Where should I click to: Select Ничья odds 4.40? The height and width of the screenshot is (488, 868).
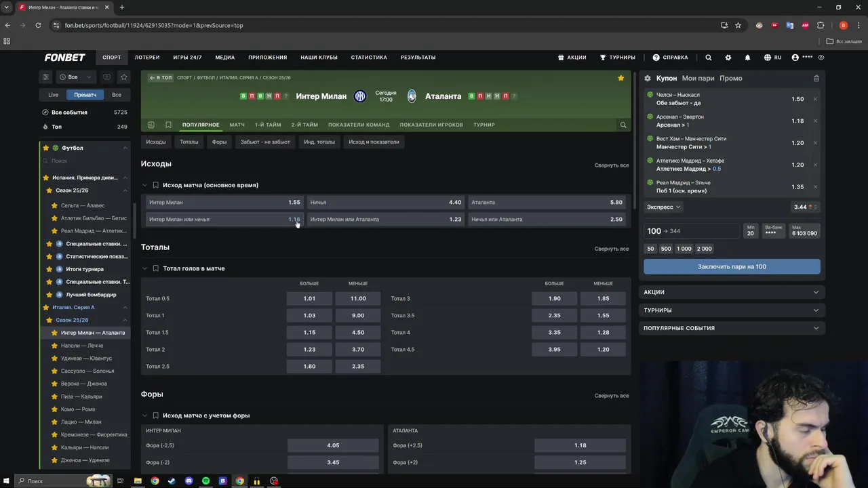pos(385,202)
